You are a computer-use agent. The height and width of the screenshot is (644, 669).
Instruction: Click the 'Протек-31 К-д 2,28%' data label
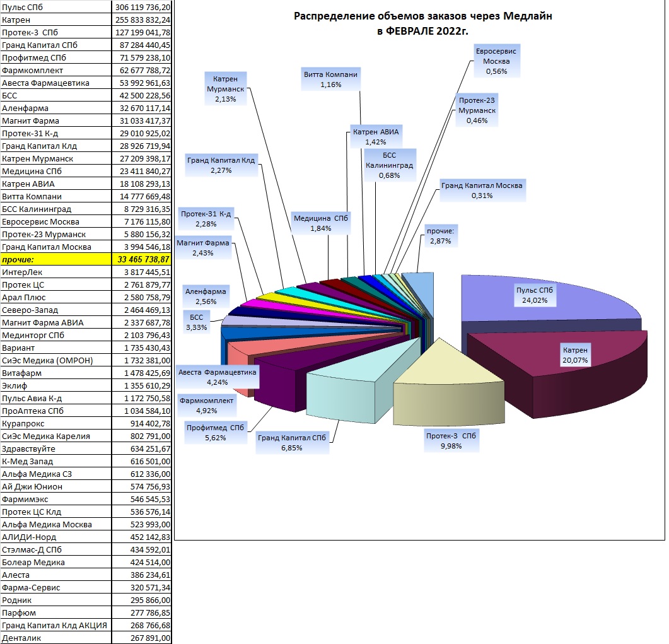[206, 218]
